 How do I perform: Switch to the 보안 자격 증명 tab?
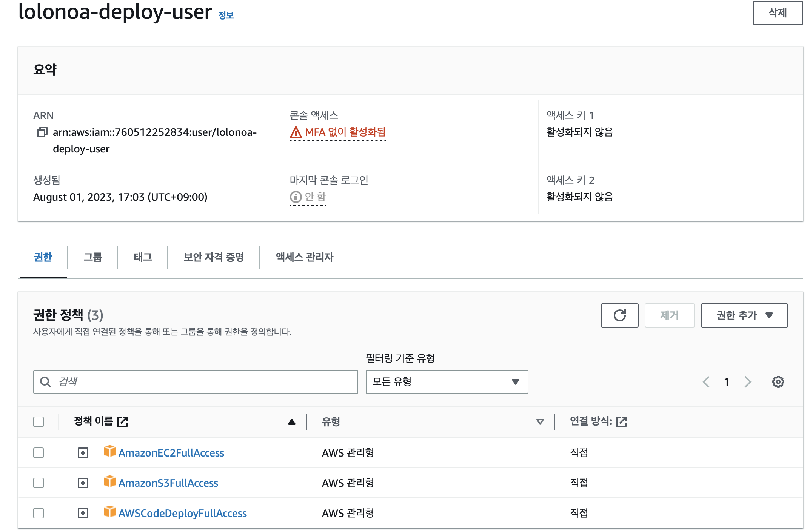214,257
